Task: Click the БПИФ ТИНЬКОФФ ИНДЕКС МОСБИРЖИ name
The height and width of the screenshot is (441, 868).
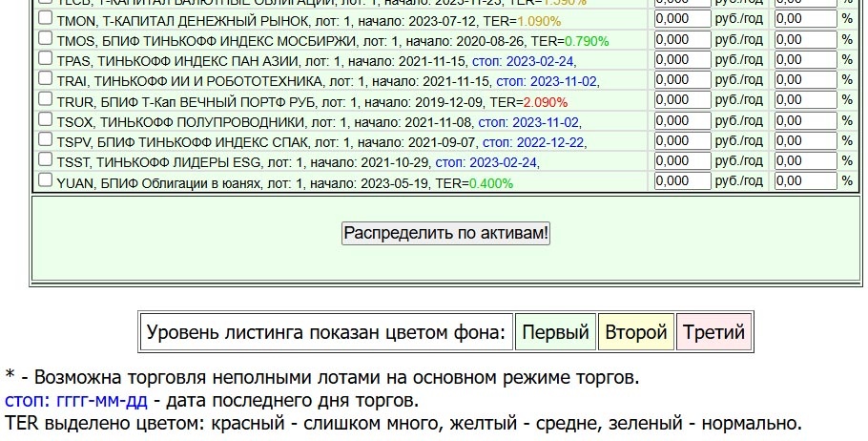Action: (x=229, y=42)
